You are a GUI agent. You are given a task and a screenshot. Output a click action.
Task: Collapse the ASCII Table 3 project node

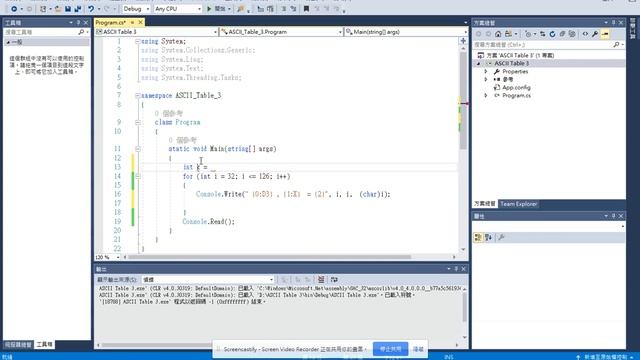pos(478,63)
